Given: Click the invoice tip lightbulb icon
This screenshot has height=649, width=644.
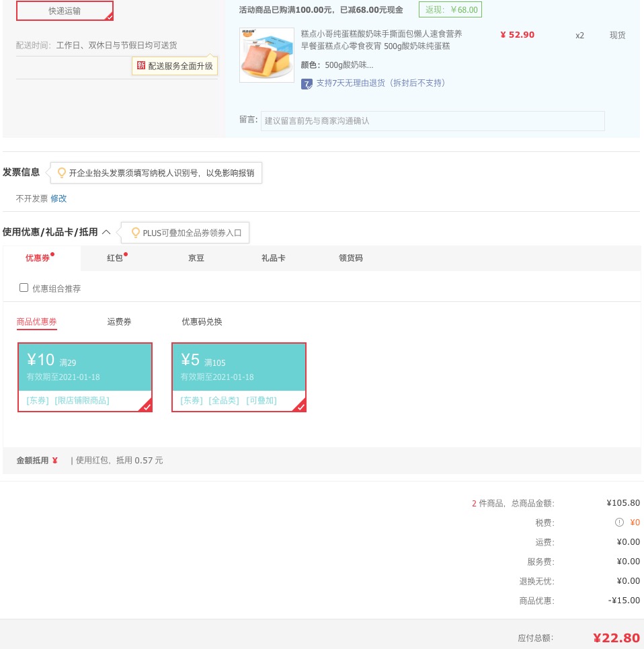Looking at the screenshot, I should pyautogui.click(x=62, y=173).
